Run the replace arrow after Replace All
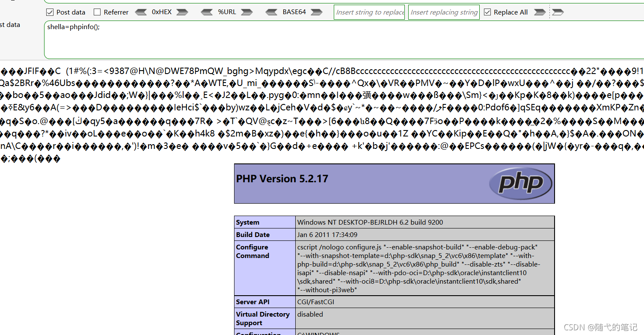The image size is (644, 335). point(540,12)
